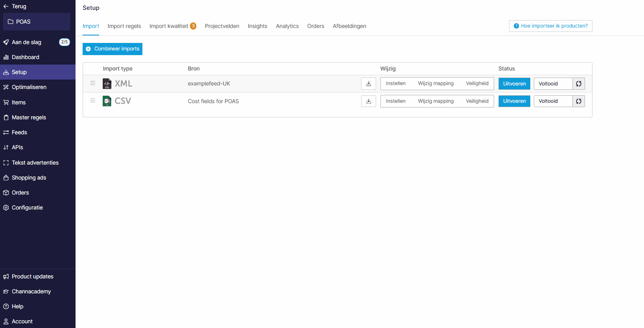Click the drag handle of the XML row
This screenshot has height=328, width=644.
[x=93, y=83]
